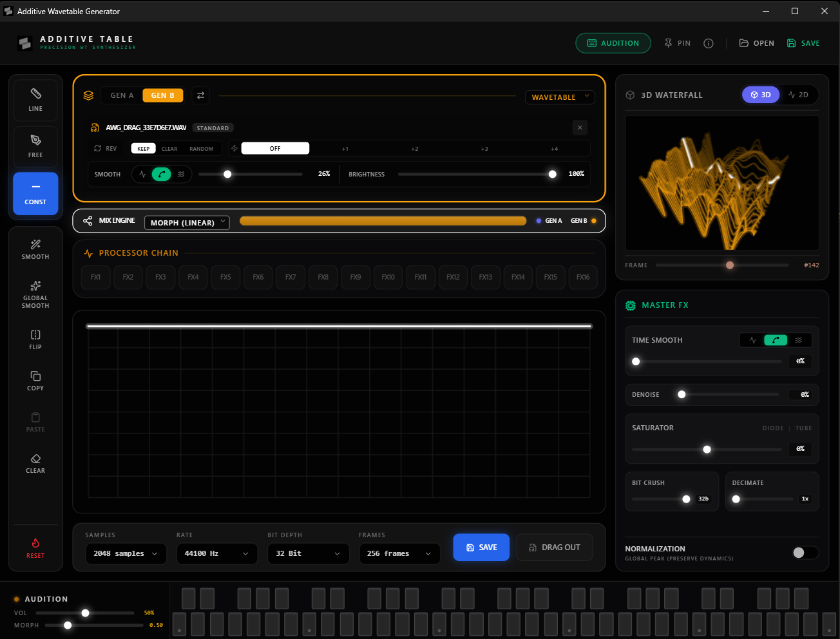The width and height of the screenshot is (840, 639).
Task: Flip the waveform with Flip tool
Action: pos(35,339)
